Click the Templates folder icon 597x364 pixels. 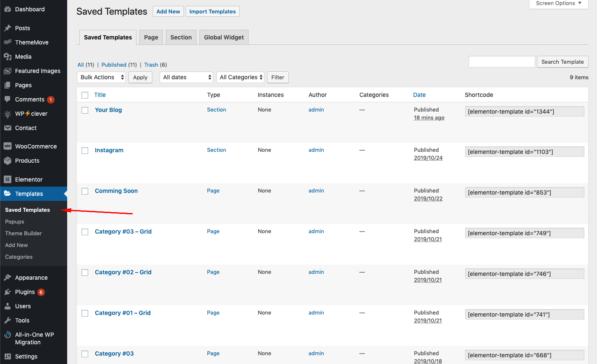point(8,194)
